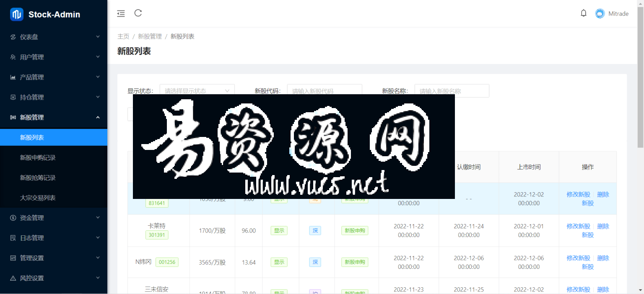Click the 3565/万股 cell
Screen dimensions: 644x294
(x=212, y=263)
